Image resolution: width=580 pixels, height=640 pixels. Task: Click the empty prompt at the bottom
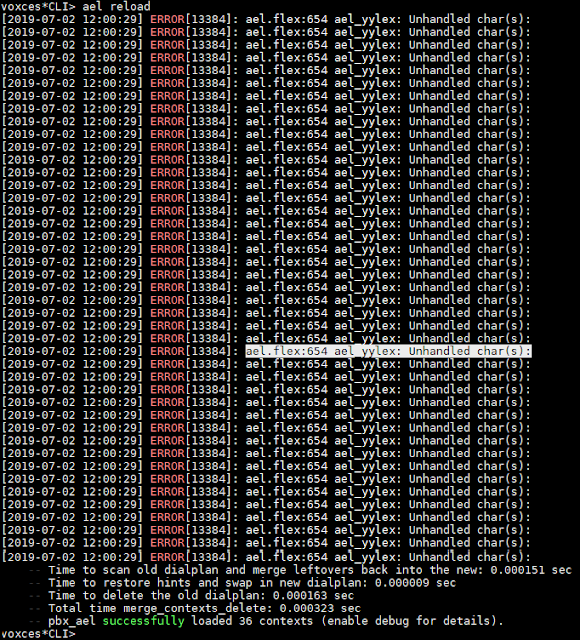click(38, 634)
